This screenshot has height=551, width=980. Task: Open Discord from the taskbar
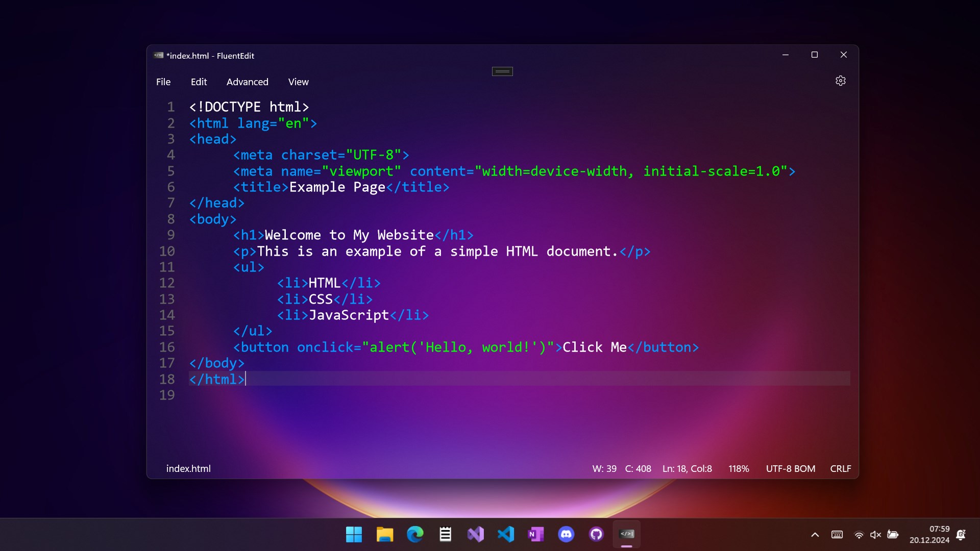pos(566,534)
